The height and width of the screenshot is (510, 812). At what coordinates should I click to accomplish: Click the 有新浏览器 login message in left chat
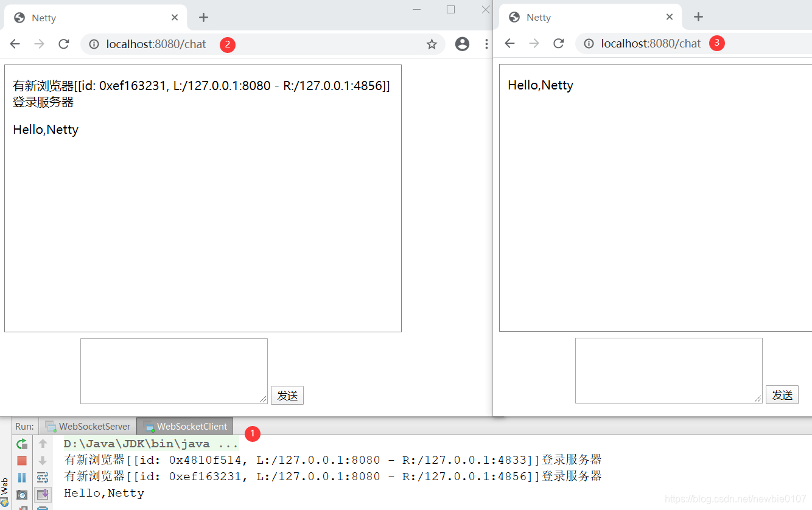coord(201,94)
